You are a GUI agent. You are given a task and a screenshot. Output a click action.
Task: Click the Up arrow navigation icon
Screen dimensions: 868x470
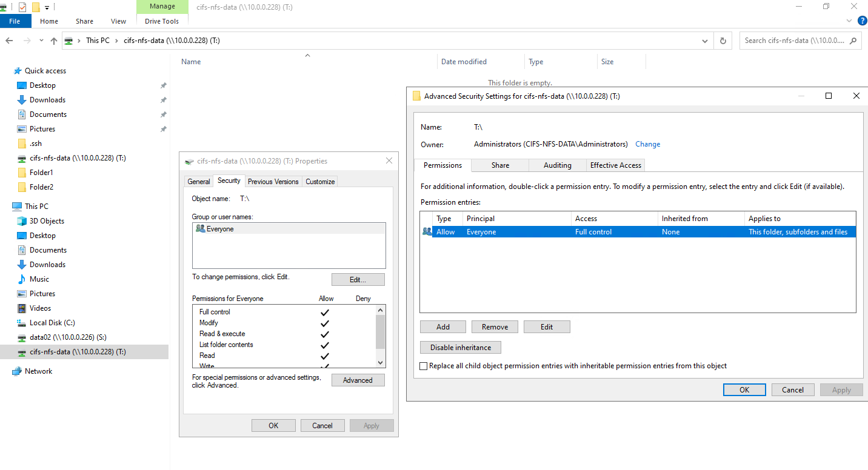click(x=54, y=41)
